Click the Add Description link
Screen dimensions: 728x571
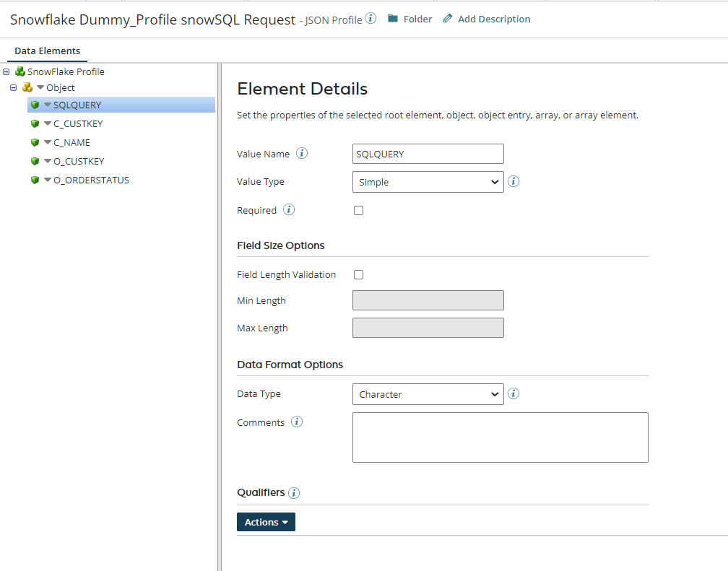[x=493, y=19]
